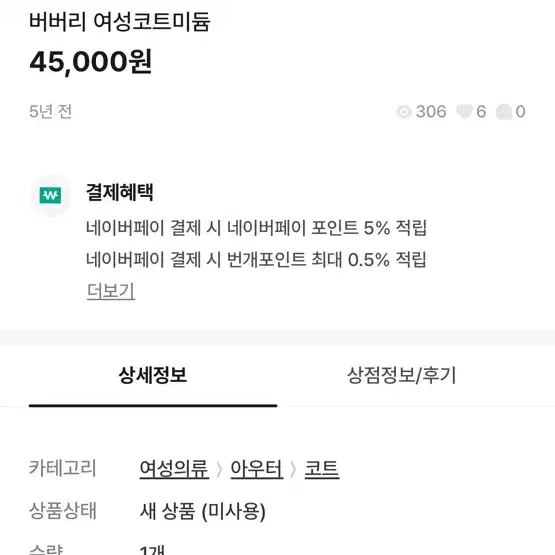Open the 아우터 category link
555x555 pixels.
[x=257, y=469]
